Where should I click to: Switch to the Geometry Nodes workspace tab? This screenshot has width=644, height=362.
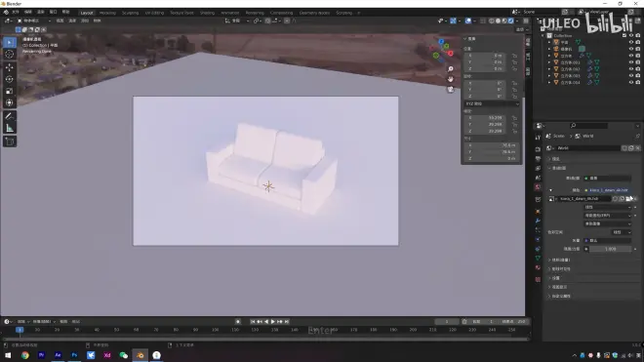[314, 13]
